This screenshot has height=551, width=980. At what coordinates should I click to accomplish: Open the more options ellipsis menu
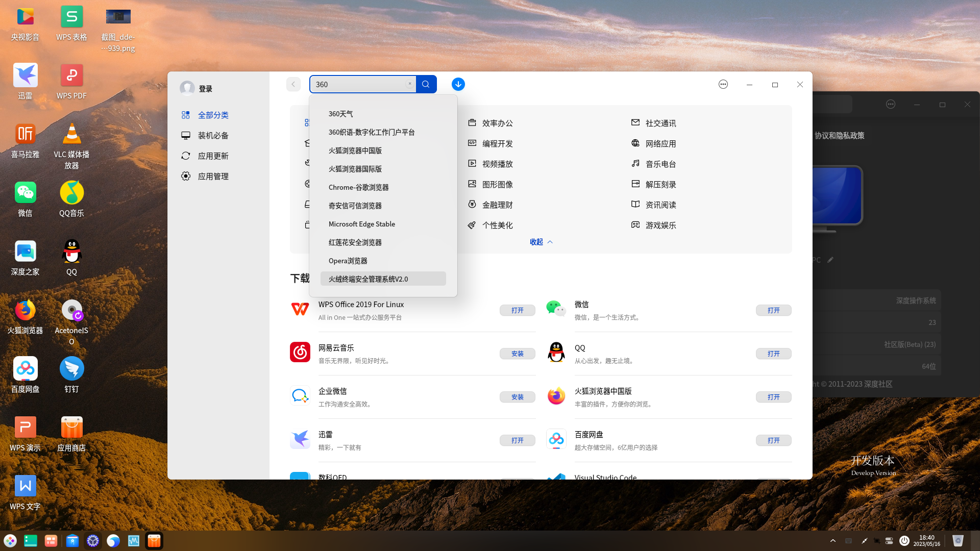point(723,84)
